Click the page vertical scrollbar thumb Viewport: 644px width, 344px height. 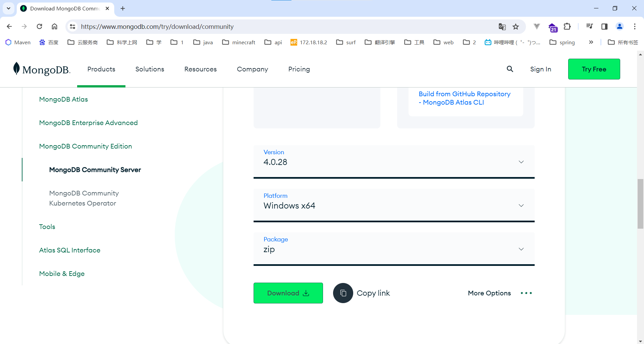(640, 204)
